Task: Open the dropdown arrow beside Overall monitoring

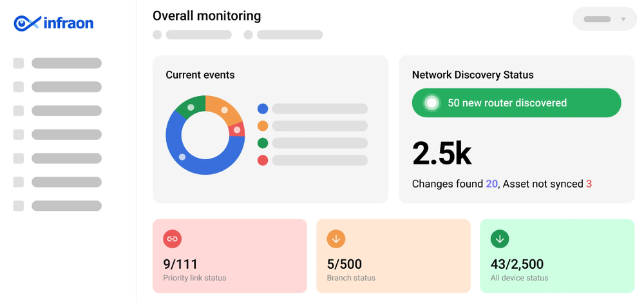Action: (x=623, y=19)
